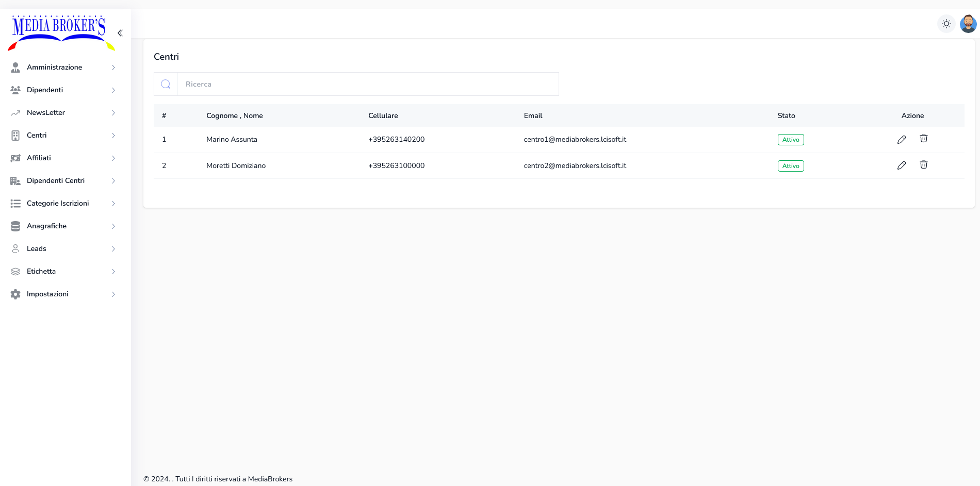Open the Anagrafiche database icon
The height and width of the screenshot is (486, 980).
(15, 226)
